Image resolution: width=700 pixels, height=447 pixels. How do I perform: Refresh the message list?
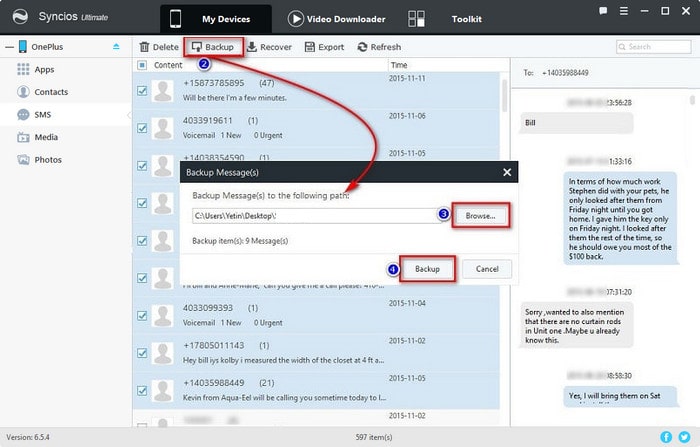[379, 47]
